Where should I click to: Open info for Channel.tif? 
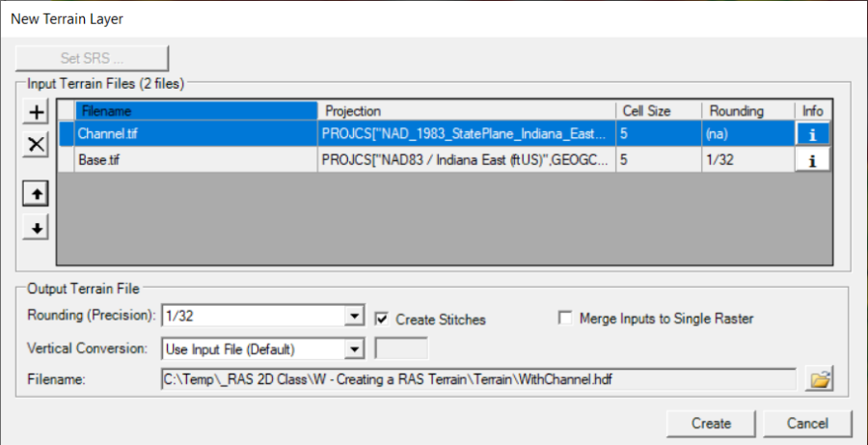tap(812, 134)
